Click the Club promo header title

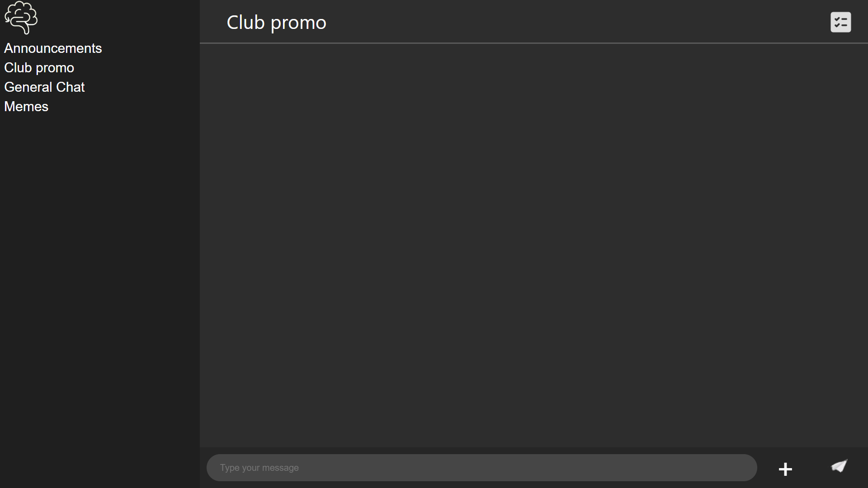[x=276, y=22]
